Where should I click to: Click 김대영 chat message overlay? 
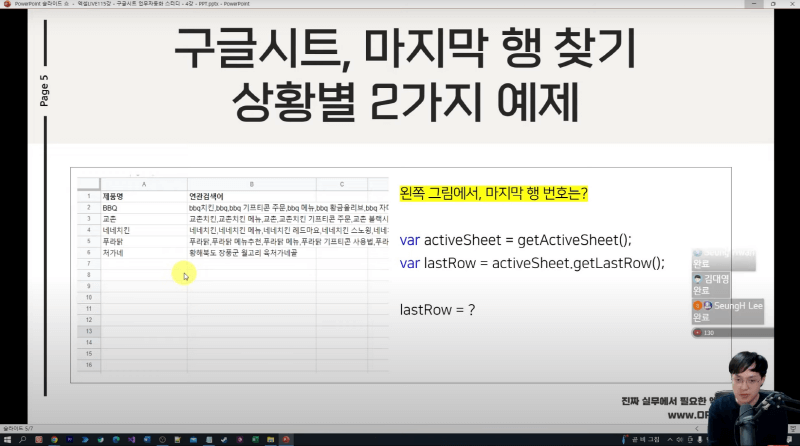(711, 285)
